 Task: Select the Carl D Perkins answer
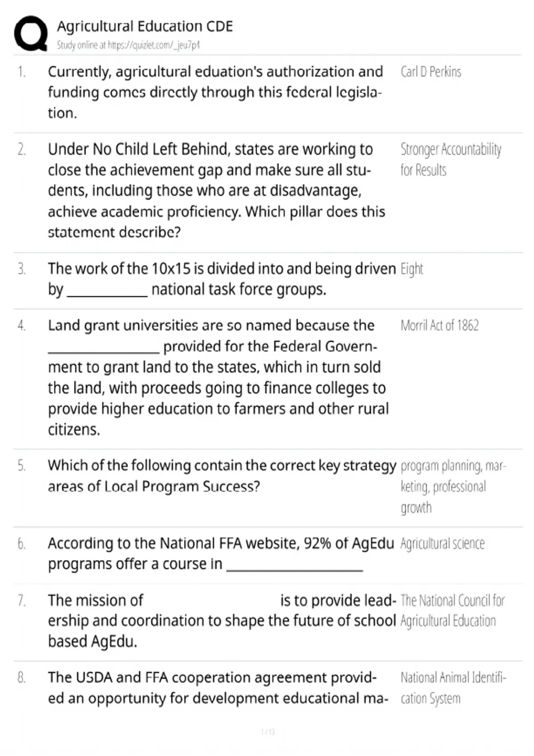click(430, 72)
